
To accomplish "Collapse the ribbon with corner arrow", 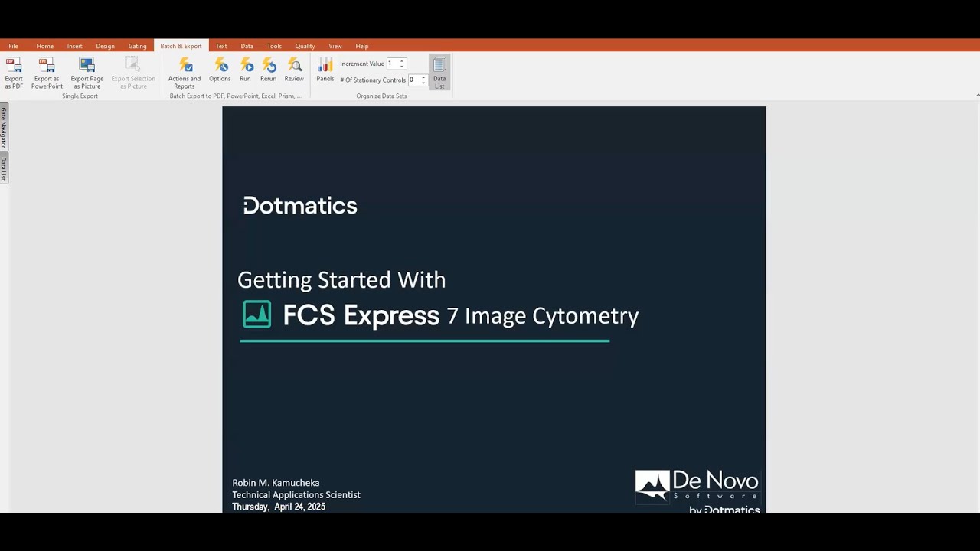I will point(977,96).
